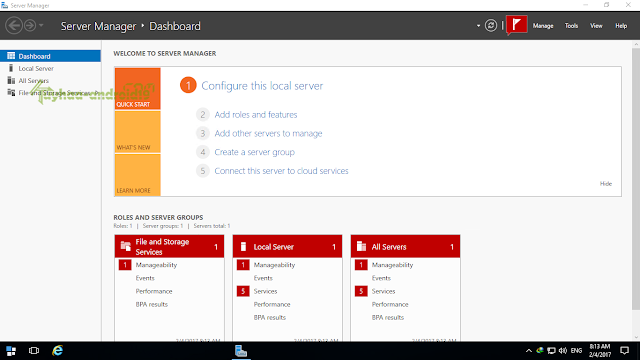This screenshot has height=360, width=640.
Task: Click the All Servers tile icon
Action: 361,246
